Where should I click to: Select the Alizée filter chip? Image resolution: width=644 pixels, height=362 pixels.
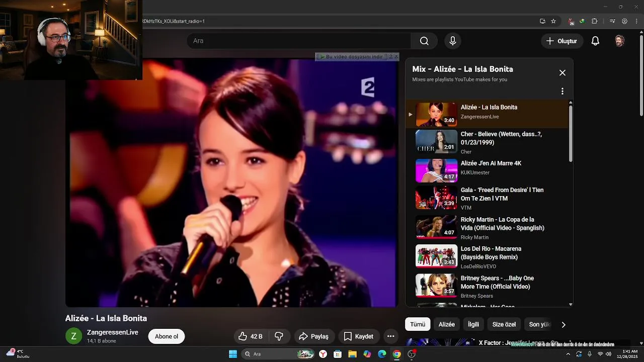(447, 324)
